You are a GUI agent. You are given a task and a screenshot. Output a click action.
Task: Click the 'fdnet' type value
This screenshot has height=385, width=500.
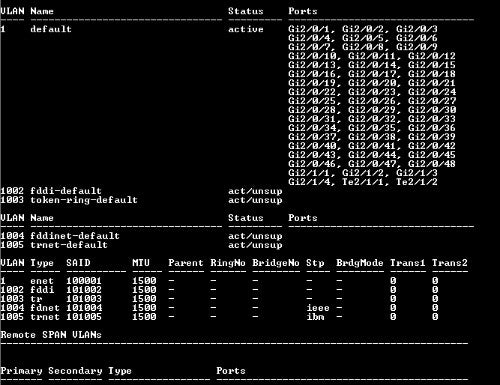coord(45,308)
